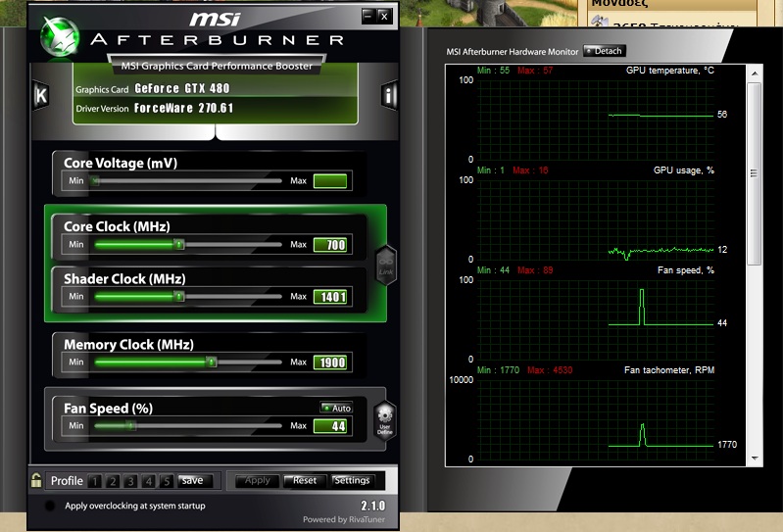Click the Core Clock value field showing 700

coord(330,245)
